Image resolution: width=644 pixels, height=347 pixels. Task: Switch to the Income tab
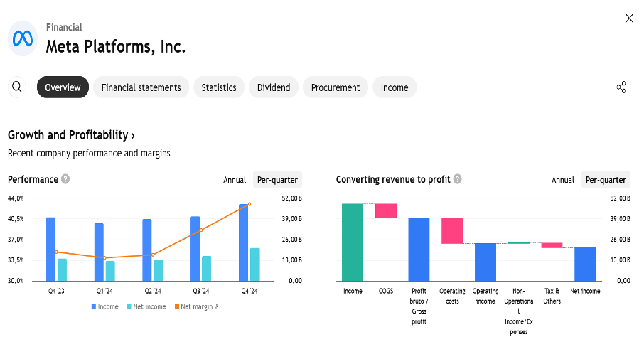pos(395,87)
